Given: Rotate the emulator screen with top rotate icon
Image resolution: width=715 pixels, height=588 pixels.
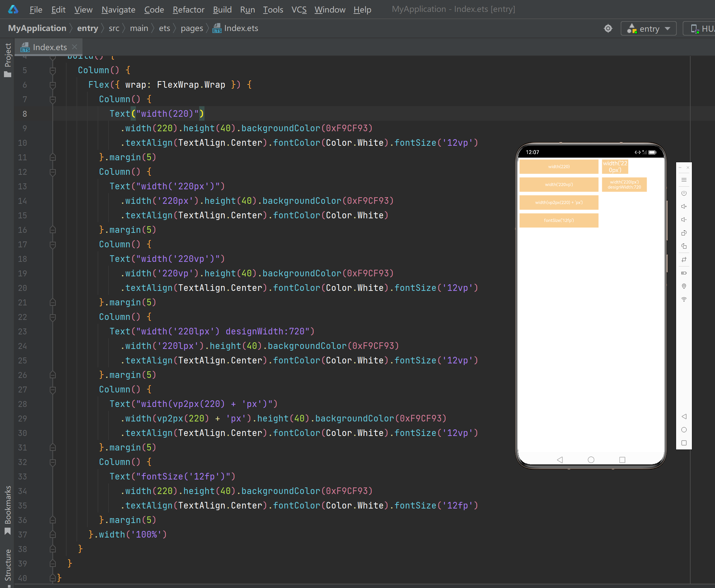Looking at the screenshot, I should point(684,233).
